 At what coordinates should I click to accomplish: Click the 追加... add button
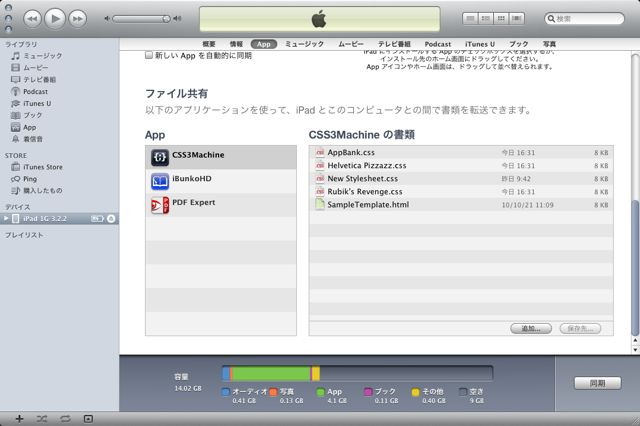pyautogui.click(x=531, y=328)
